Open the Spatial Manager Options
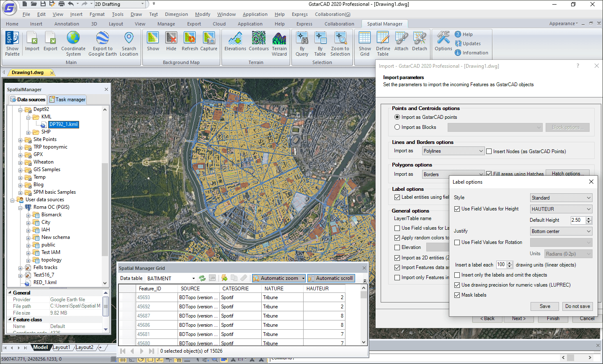Image resolution: width=603 pixels, height=364 pixels. pyautogui.click(x=443, y=41)
